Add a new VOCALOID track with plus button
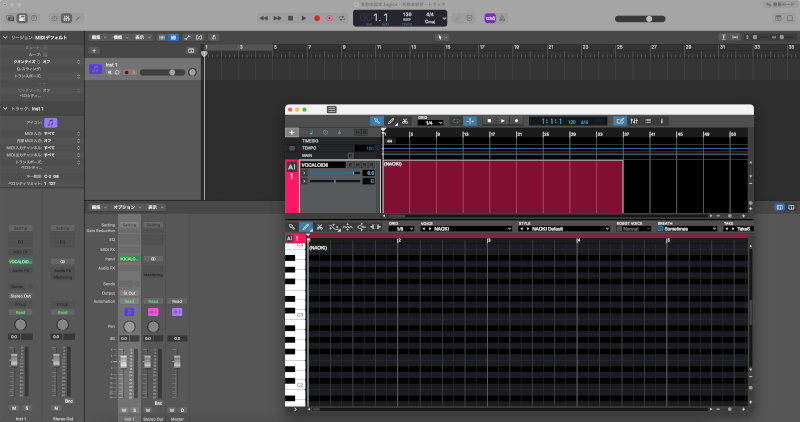The width and height of the screenshot is (800, 422). click(x=292, y=132)
